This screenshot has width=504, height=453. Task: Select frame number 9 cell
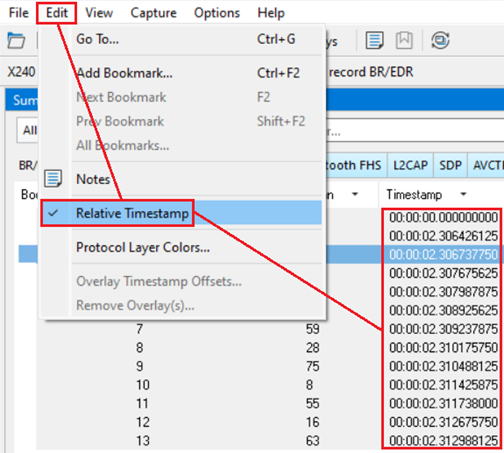point(140,367)
